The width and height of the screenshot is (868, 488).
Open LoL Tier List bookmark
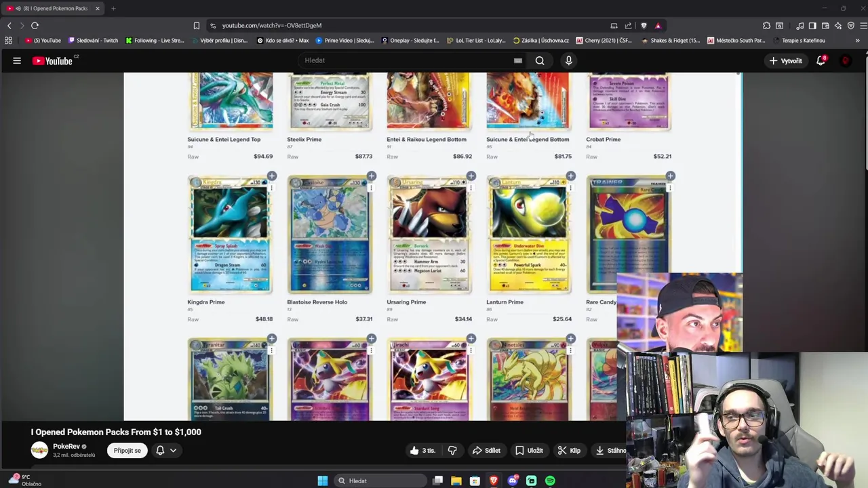click(x=476, y=41)
